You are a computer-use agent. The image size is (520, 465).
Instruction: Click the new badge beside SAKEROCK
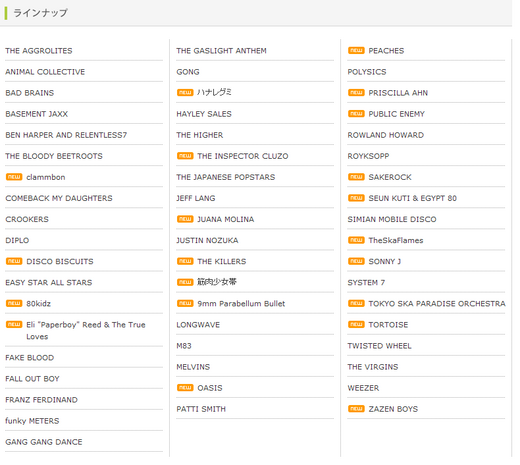[356, 177]
